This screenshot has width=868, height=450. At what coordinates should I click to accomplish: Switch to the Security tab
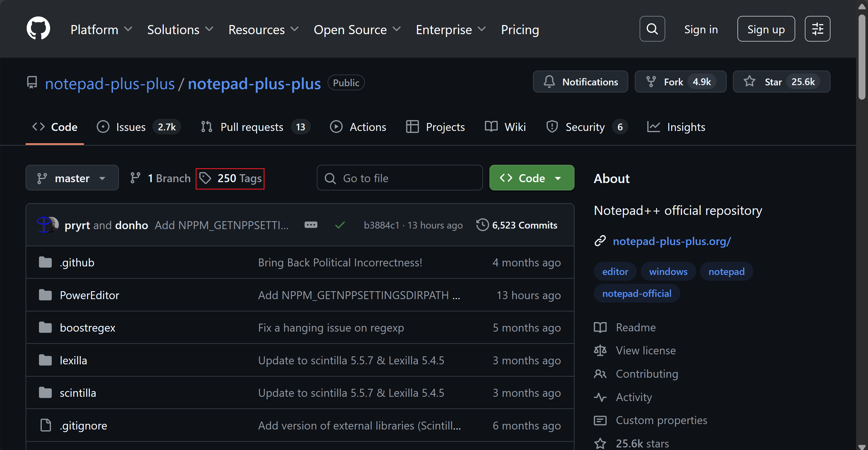pos(586,127)
